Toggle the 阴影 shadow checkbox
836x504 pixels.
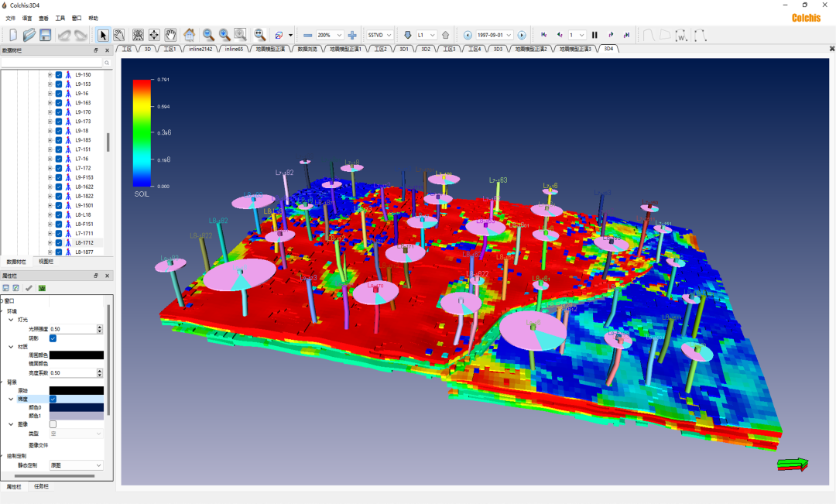tap(53, 338)
